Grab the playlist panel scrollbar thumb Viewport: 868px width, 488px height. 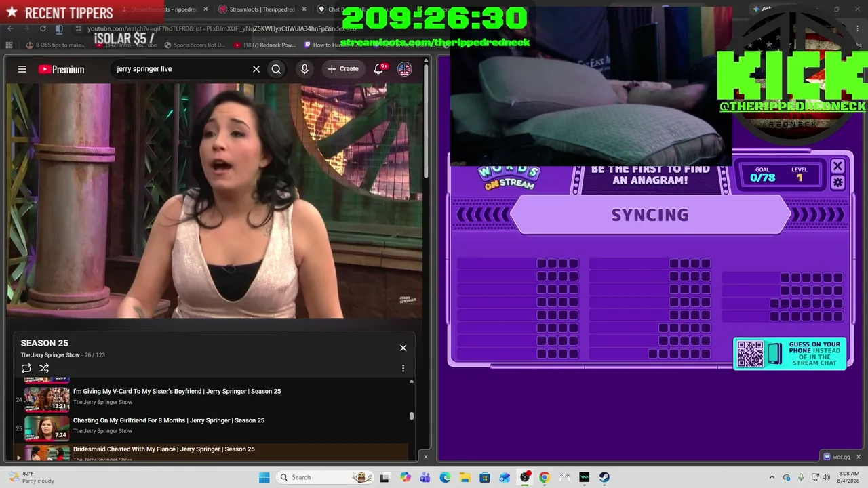pyautogui.click(x=411, y=416)
